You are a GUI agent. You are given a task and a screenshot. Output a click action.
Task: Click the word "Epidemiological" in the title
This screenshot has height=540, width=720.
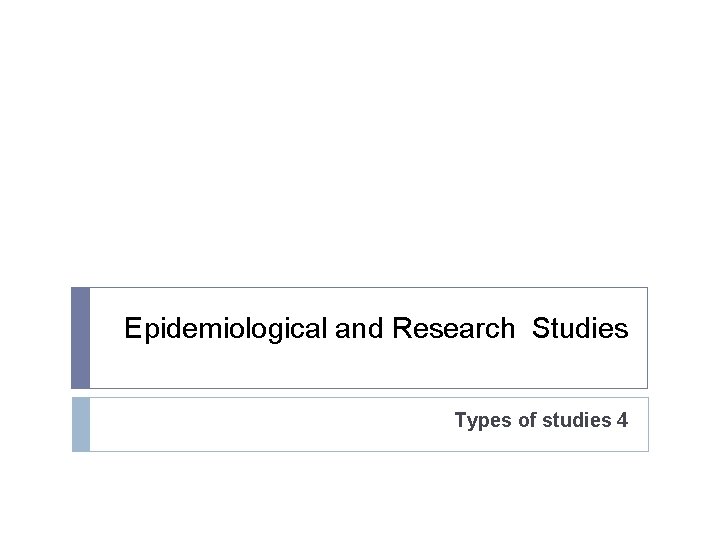coord(226,328)
